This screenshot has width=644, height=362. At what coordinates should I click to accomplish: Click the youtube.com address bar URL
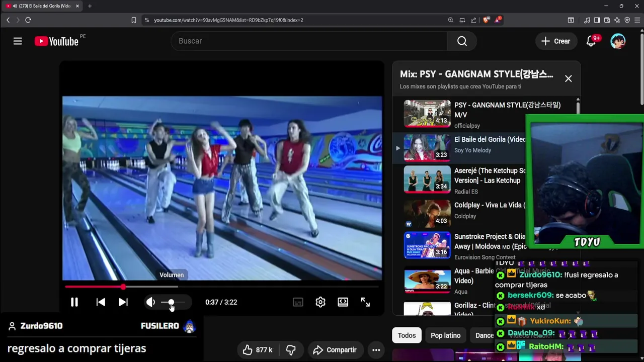click(228, 20)
